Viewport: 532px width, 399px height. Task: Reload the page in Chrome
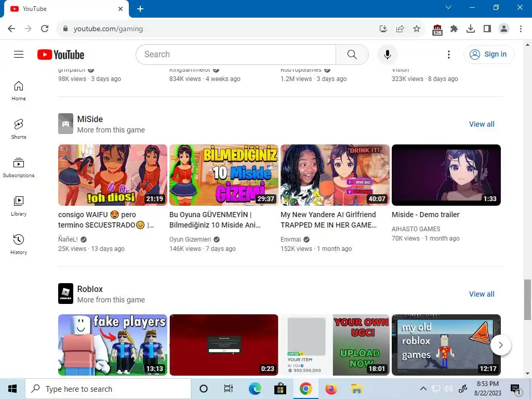pyautogui.click(x=45, y=29)
